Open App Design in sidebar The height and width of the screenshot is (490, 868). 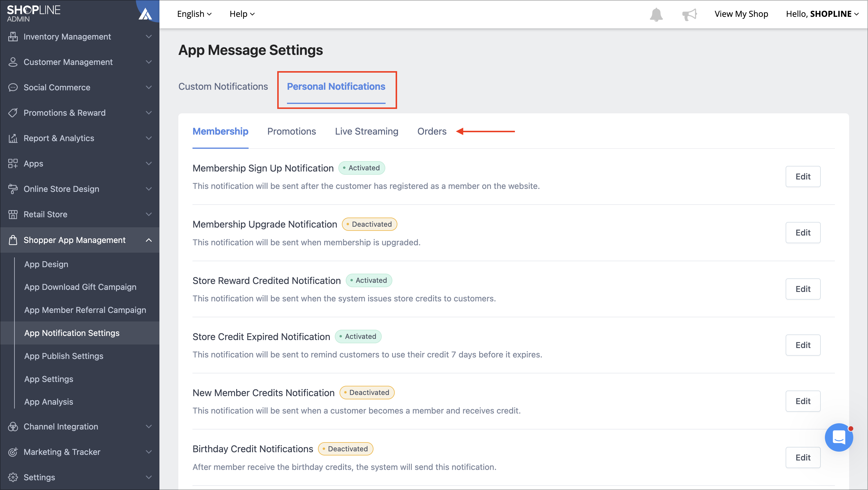click(46, 264)
